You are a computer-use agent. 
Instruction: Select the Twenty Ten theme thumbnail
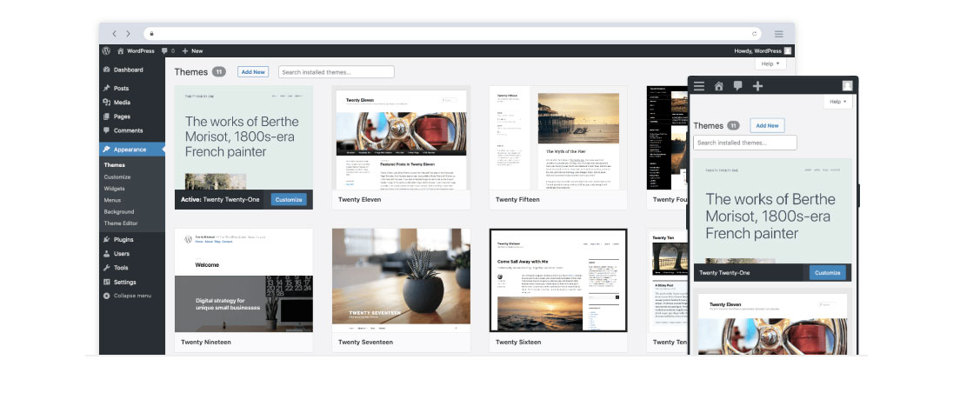(x=667, y=280)
